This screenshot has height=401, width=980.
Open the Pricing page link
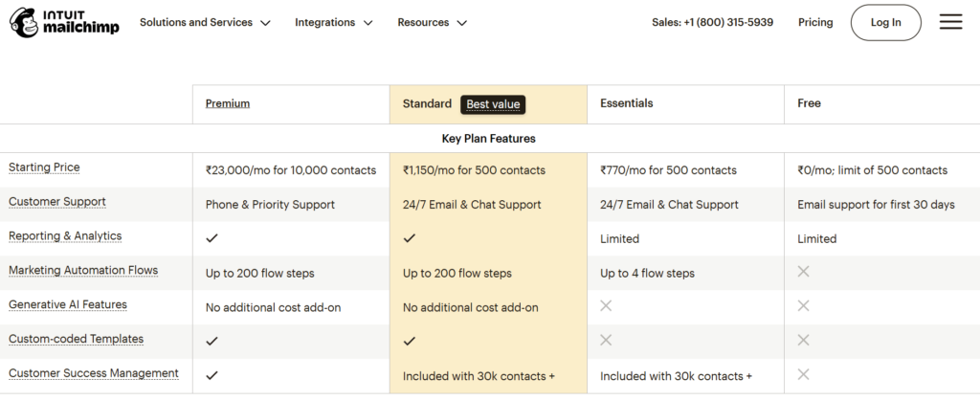click(815, 22)
